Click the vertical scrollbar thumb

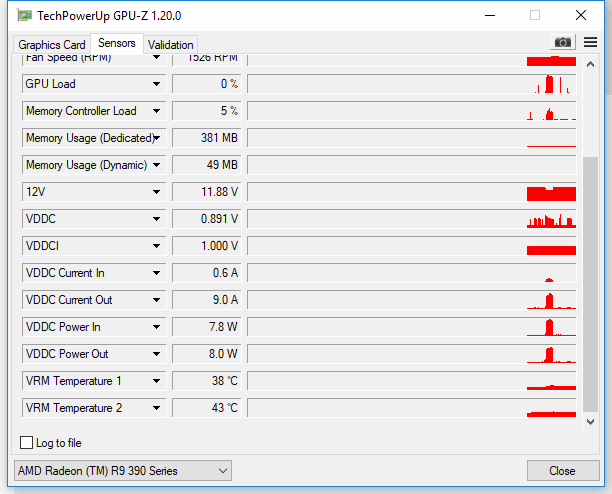pyautogui.click(x=590, y=284)
